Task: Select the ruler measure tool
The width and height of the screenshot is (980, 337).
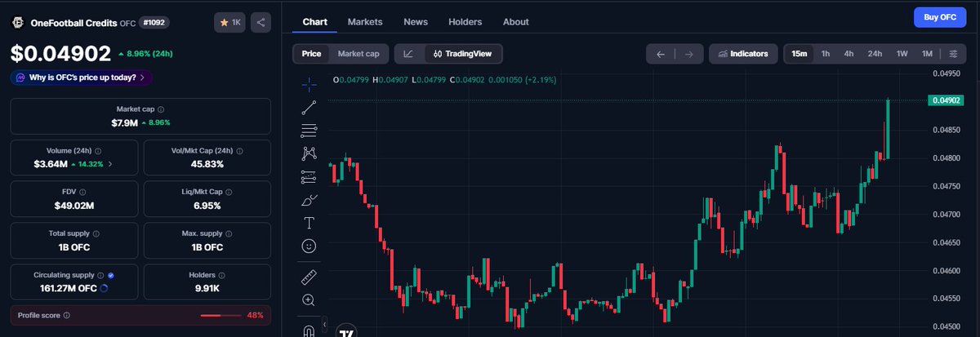Action: (x=310, y=277)
